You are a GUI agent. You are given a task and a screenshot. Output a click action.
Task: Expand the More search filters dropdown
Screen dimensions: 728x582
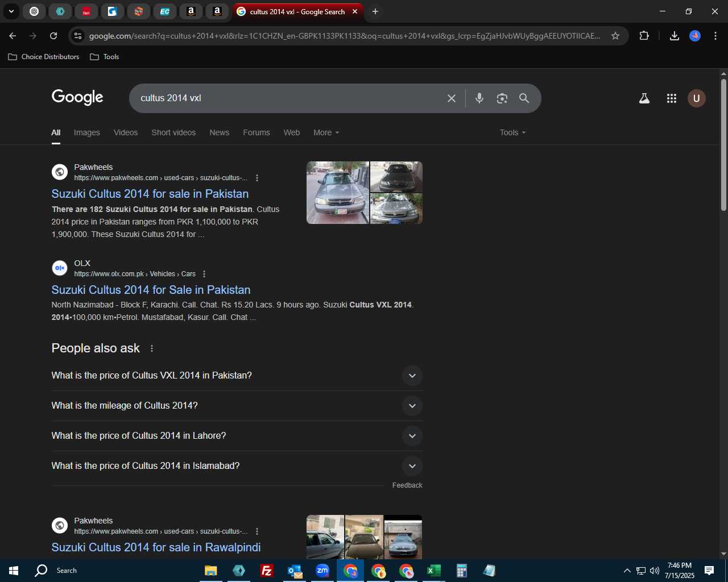pos(326,132)
